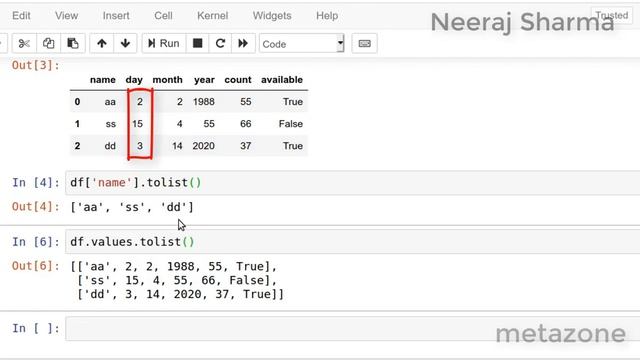
Task: Restart the kernel icon
Action: coord(220,43)
